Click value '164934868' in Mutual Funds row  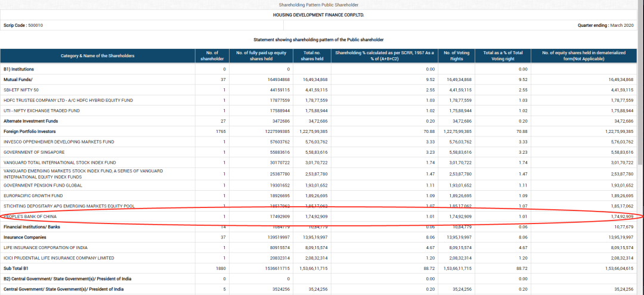tap(280, 80)
